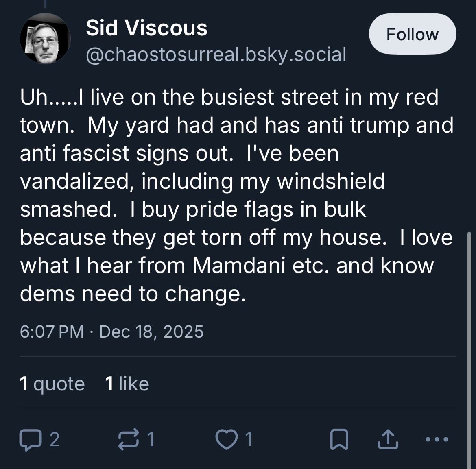Open the @chaostosurreal.bsky.social handle link
The width and height of the screenshot is (476, 469).
pyautogui.click(x=216, y=55)
